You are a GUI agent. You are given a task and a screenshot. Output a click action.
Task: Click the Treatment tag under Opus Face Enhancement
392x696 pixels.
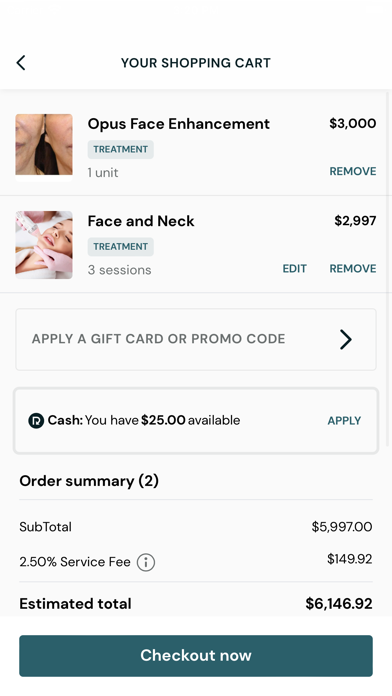121,150
